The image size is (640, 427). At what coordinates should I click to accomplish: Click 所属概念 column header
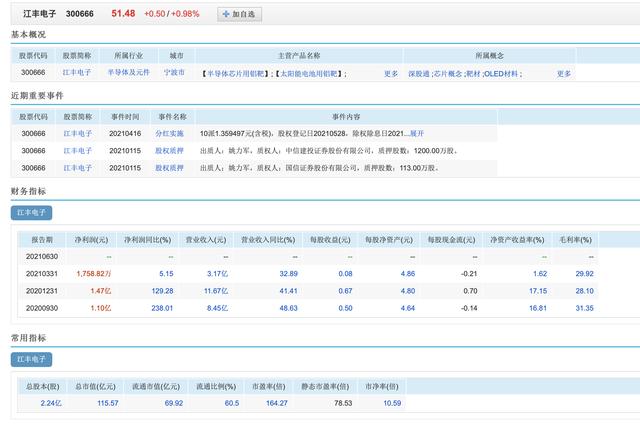point(489,56)
